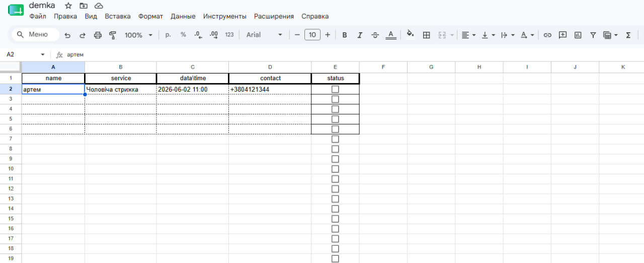Tick the status checkbox in row 6
The height and width of the screenshot is (263, 644).
pos(335,129)
